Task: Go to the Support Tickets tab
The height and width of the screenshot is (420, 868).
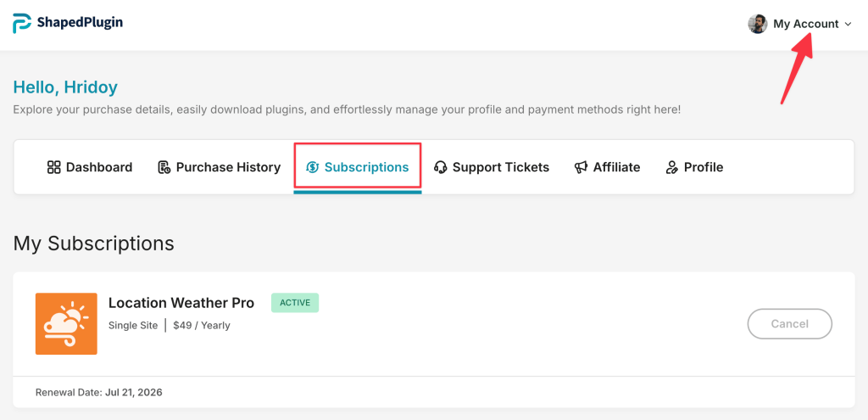Action: [500, 167]
